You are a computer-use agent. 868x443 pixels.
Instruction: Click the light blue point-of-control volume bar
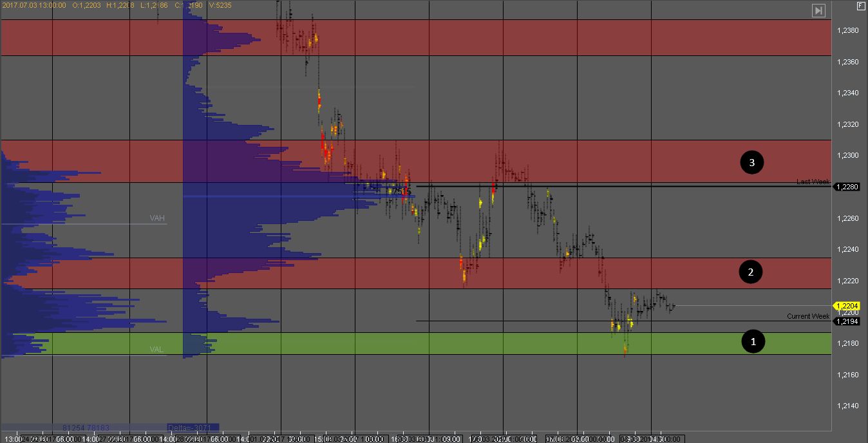tap(290, 196)
